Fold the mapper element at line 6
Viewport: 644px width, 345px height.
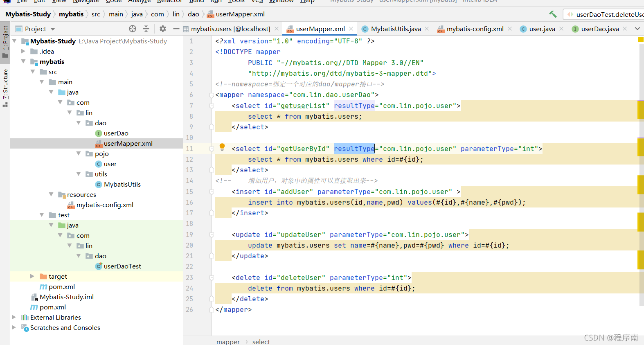(212, 95)
